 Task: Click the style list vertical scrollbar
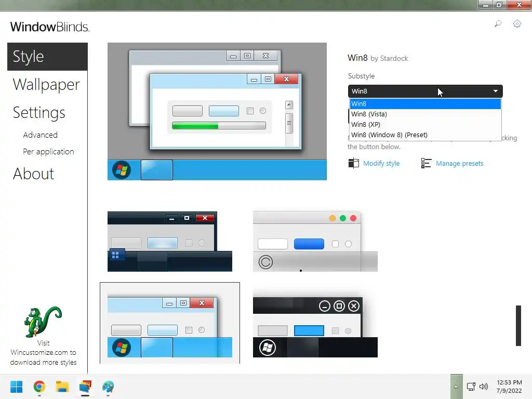[x=518, y=326]
